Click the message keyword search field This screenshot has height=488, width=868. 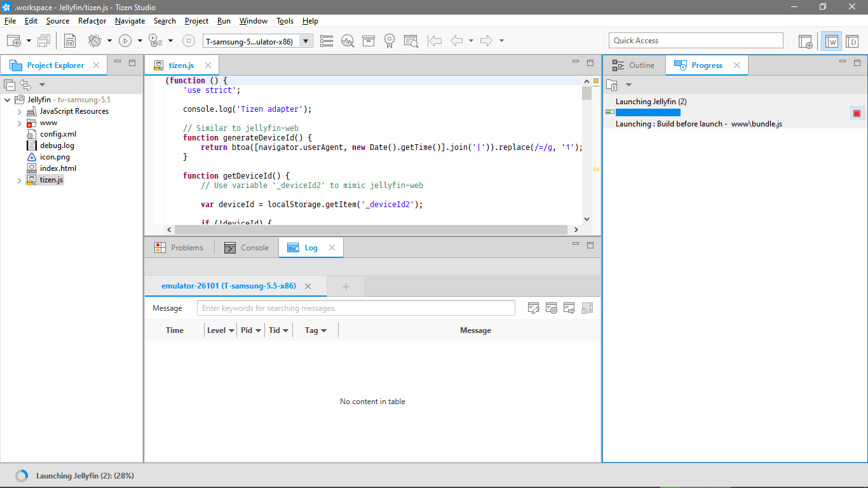click(x=356, y=308)
